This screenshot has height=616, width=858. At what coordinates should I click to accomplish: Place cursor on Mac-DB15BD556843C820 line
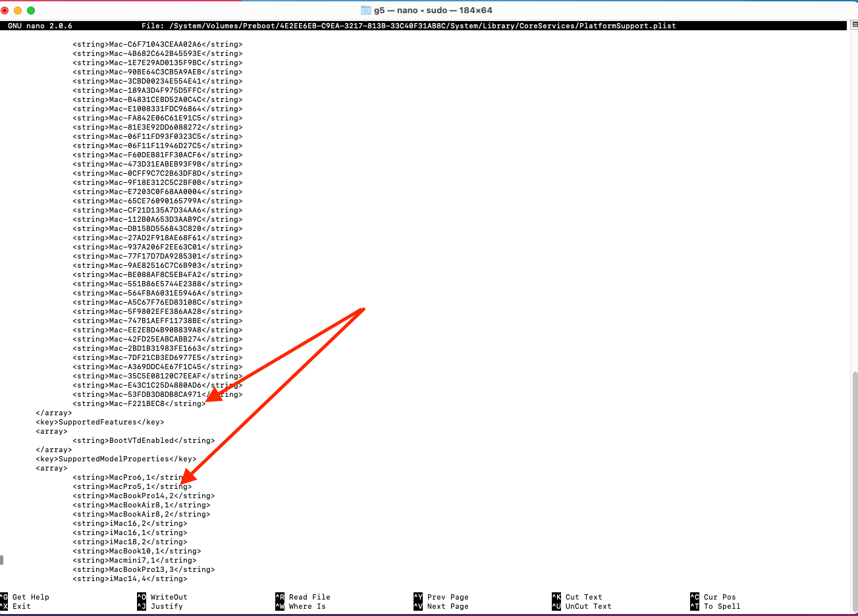[x=157, y=228]
